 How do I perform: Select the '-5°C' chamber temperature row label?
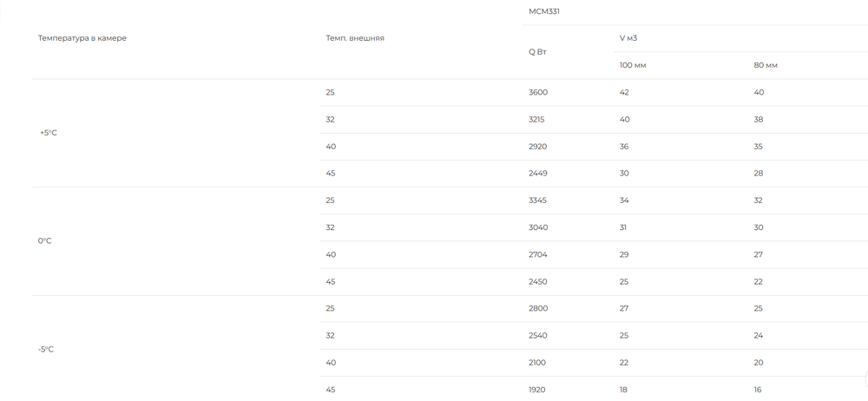[x=46, y=350]
